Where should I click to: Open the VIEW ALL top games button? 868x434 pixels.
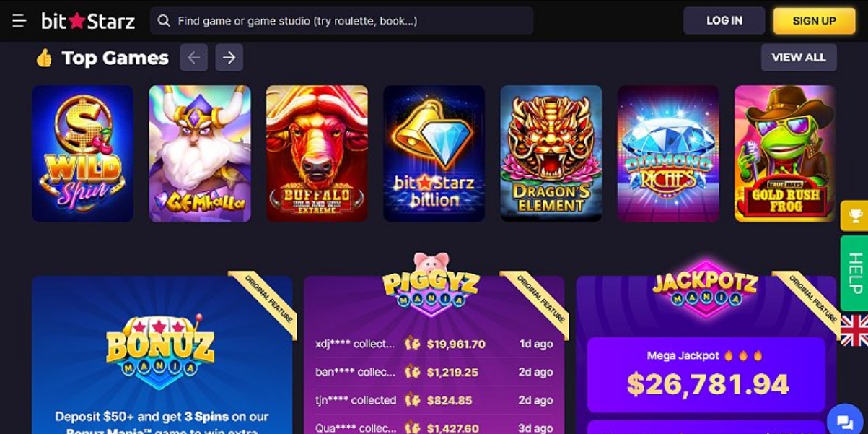click(799, 58)
